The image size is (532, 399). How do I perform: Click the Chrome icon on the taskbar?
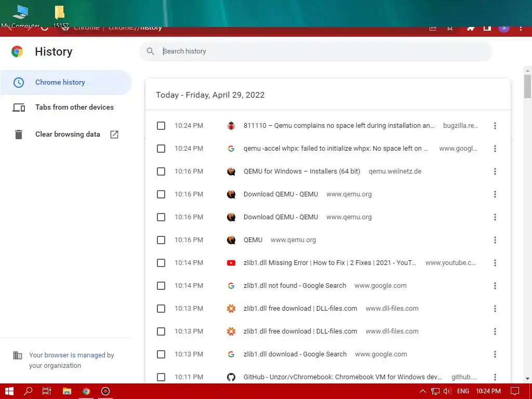pos(86,391)
